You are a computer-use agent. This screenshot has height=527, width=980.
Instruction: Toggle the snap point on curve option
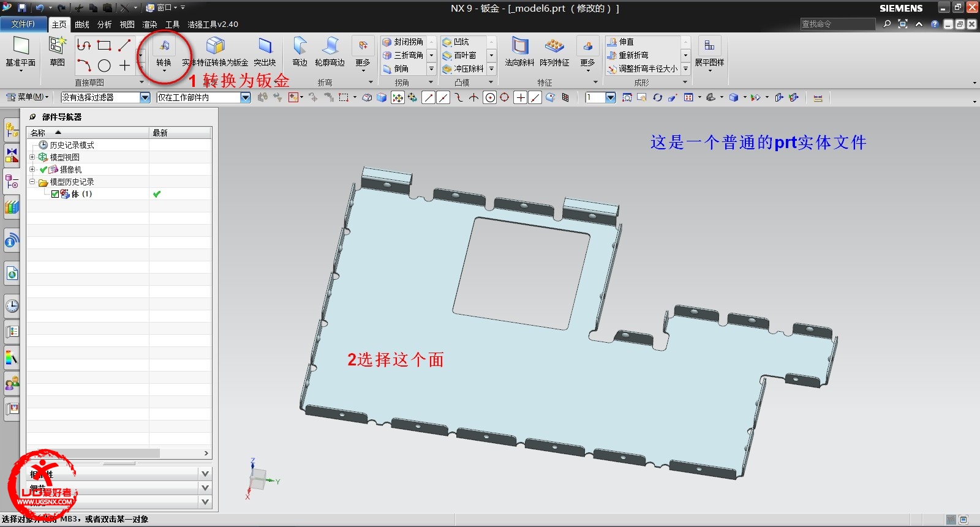535,97
